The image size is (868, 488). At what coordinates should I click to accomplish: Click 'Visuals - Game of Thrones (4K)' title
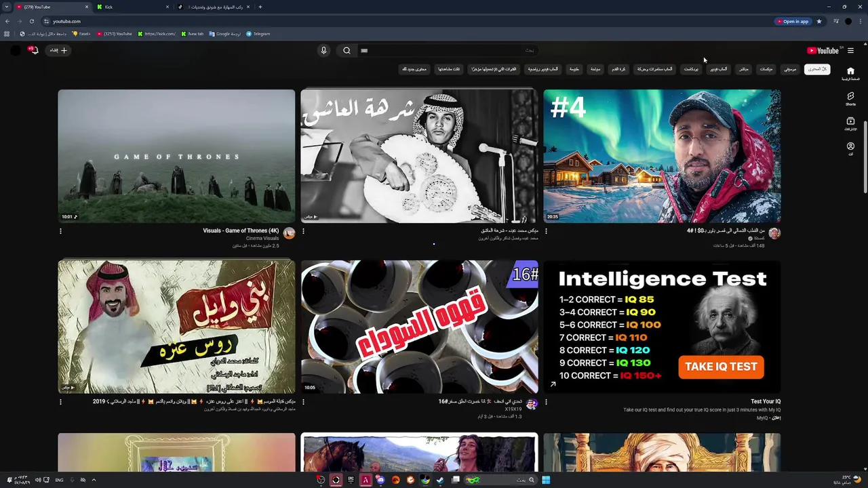point(241,230)
